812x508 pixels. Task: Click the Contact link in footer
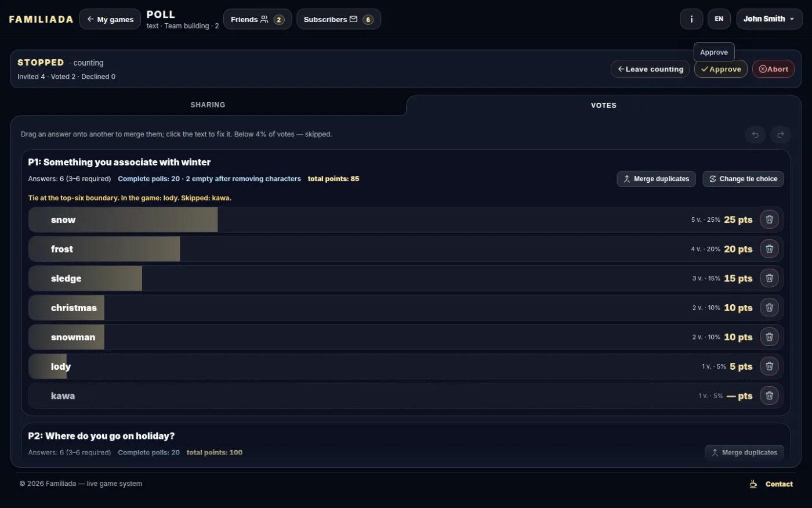pyautogui.click(x=779, y=484)
